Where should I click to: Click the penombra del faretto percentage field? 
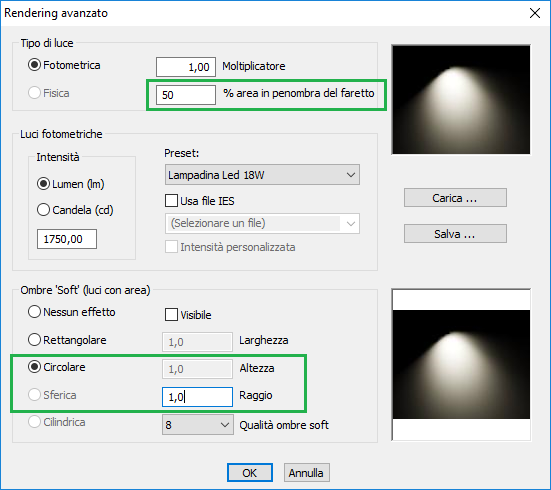coord(186,95)
